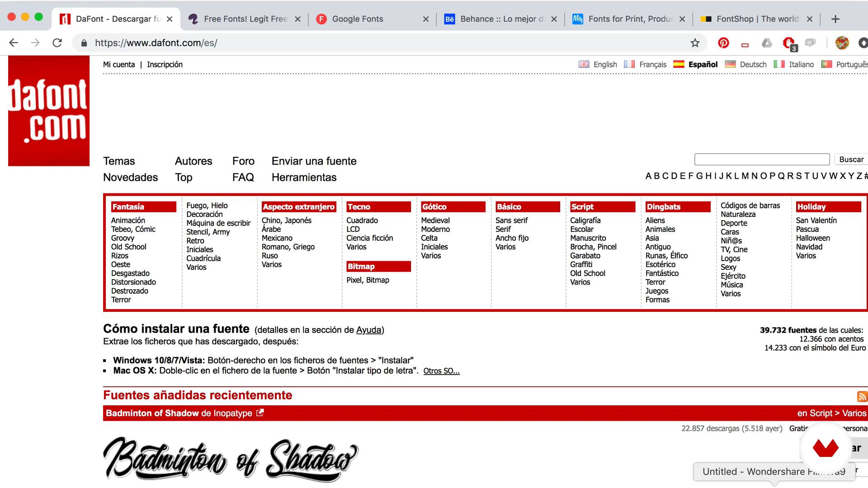This screenshot has width=868, height=488.
Task: Open the Máquina de escribir subcategory
Action: (218, 223)
